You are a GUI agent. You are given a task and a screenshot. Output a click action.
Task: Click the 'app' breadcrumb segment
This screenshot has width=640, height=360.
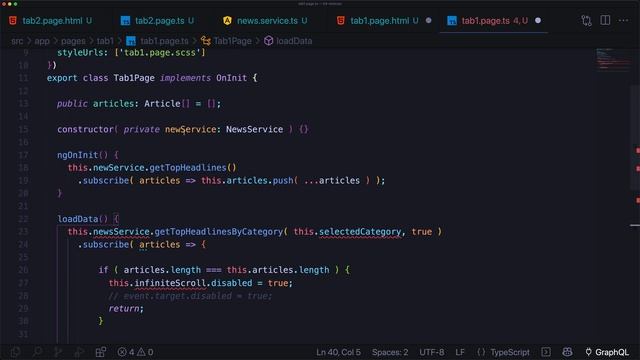click(x=42, y=41)
